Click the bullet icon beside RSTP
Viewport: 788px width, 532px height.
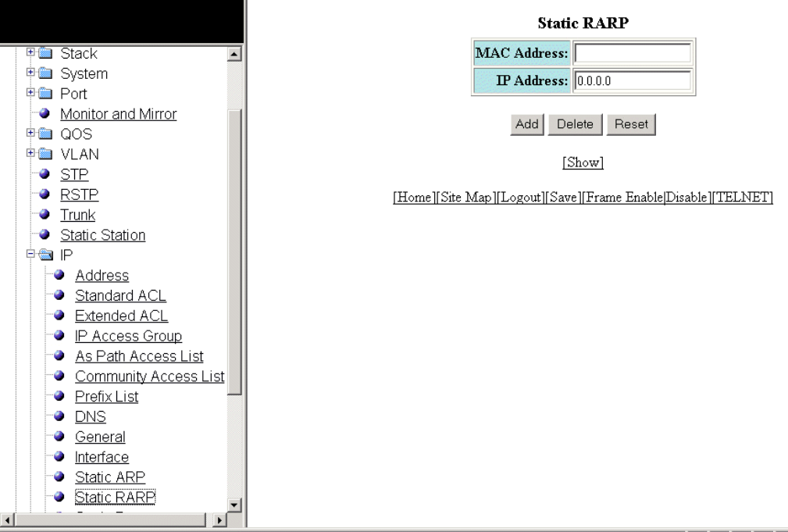coord(45,194)
